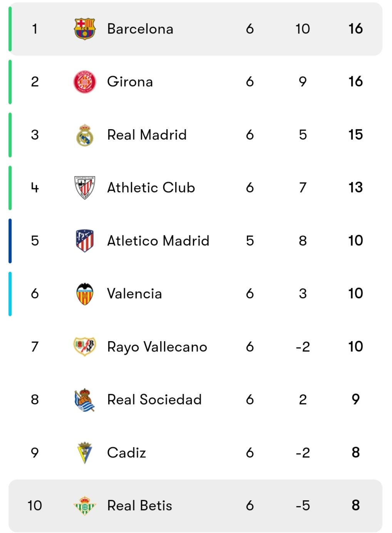Screen dimensions: 392x533
Task: Click the Cadiz crest icon
Action: click(x=84, y=452)
